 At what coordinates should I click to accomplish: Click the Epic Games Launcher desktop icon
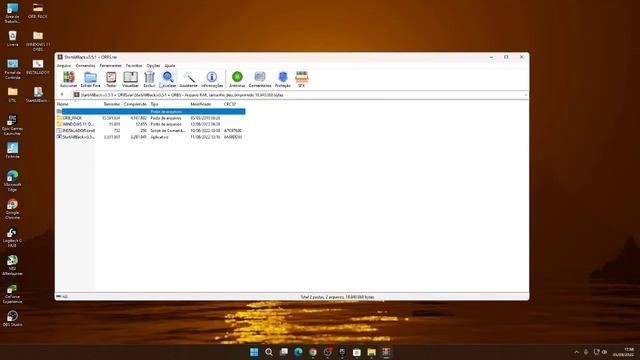click(12, 124)
